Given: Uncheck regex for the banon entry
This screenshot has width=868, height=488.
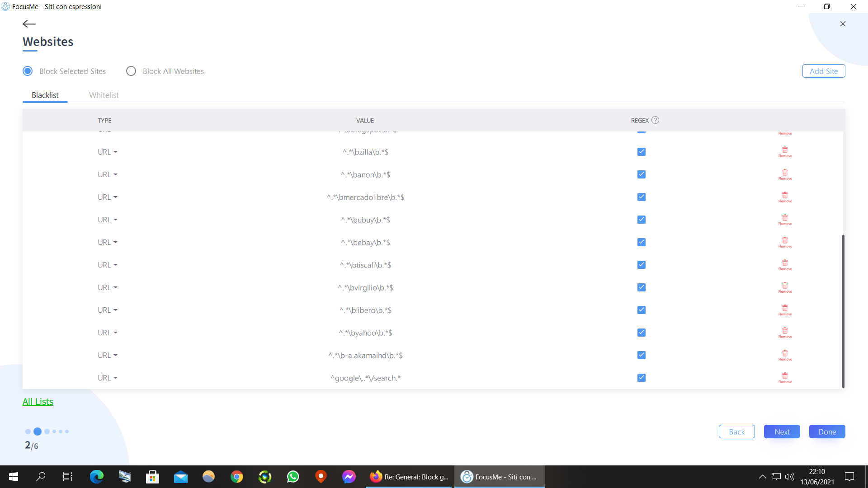Looking at the screenshot, I should pos(641,174).
